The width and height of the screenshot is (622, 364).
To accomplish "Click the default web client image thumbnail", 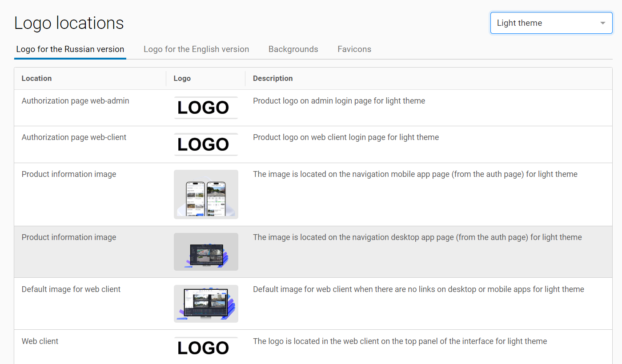I will point(206,304).
